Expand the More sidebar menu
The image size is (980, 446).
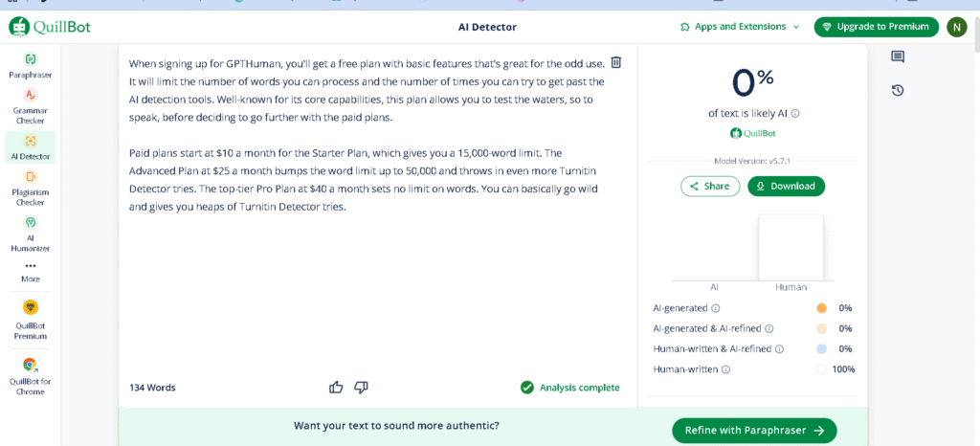(31, 271)
